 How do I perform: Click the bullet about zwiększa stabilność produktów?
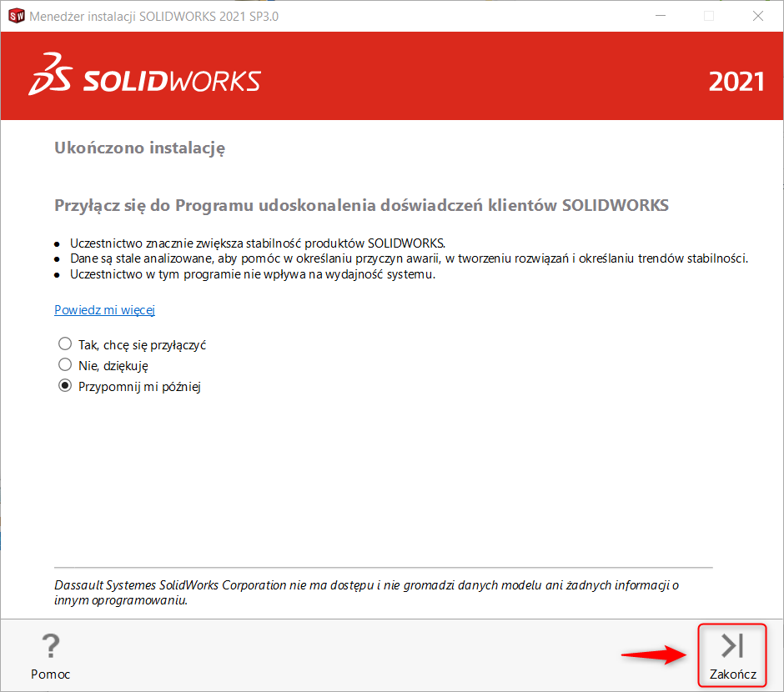tap(258, 243)
